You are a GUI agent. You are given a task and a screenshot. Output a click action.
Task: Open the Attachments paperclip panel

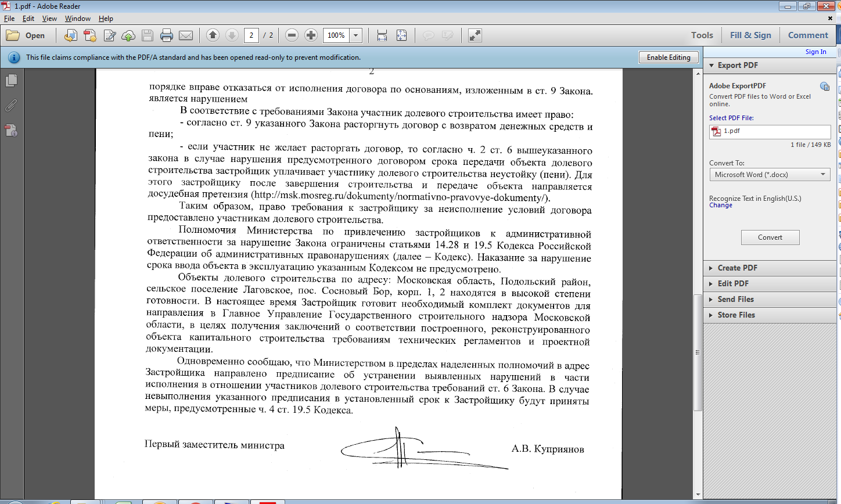(11, 106)
